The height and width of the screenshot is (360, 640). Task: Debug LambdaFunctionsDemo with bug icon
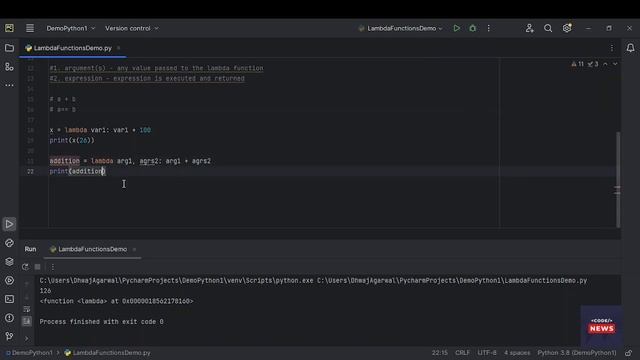[473, 28]
